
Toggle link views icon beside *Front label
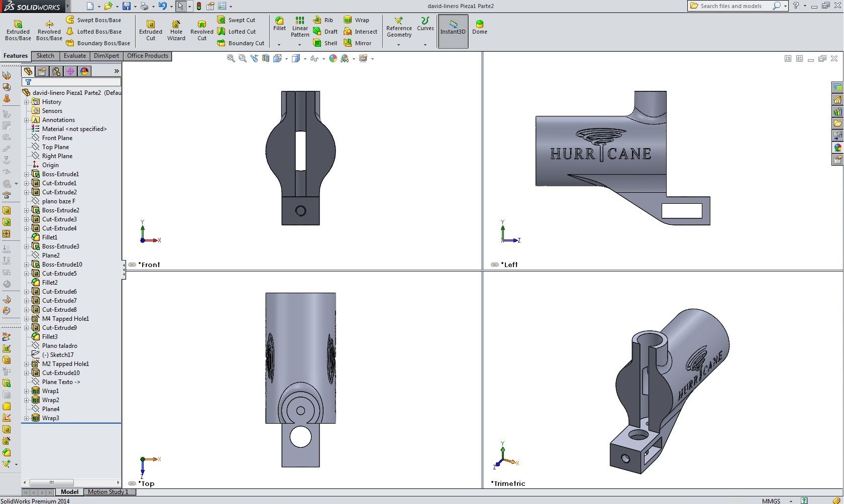[x=132, y=265]
